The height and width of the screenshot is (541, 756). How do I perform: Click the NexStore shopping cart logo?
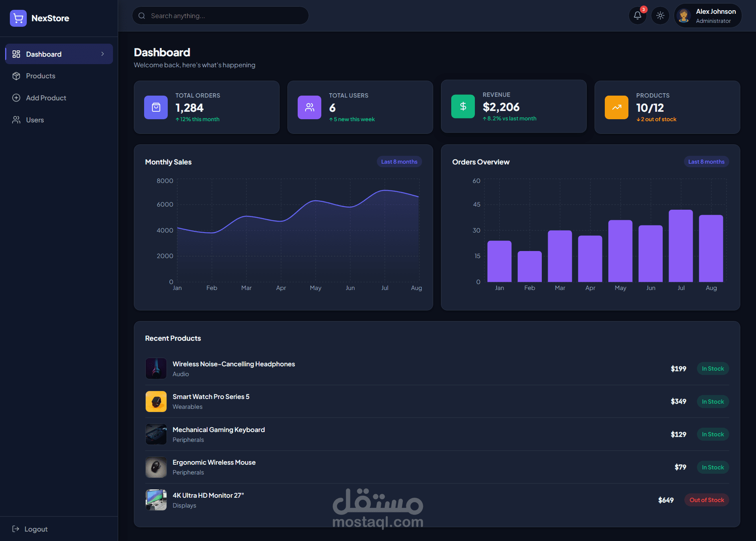pos(18,18)
